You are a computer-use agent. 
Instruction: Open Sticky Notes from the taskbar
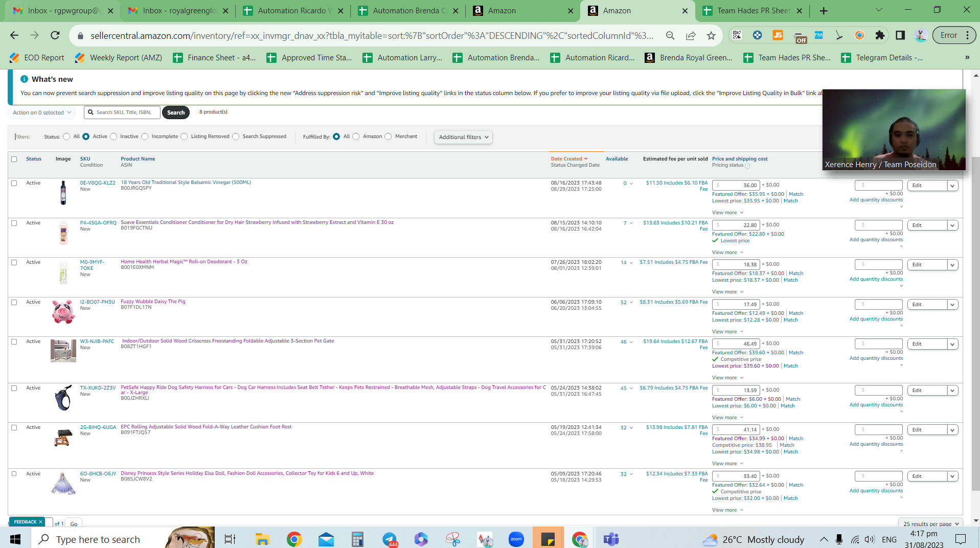point(548,539)
